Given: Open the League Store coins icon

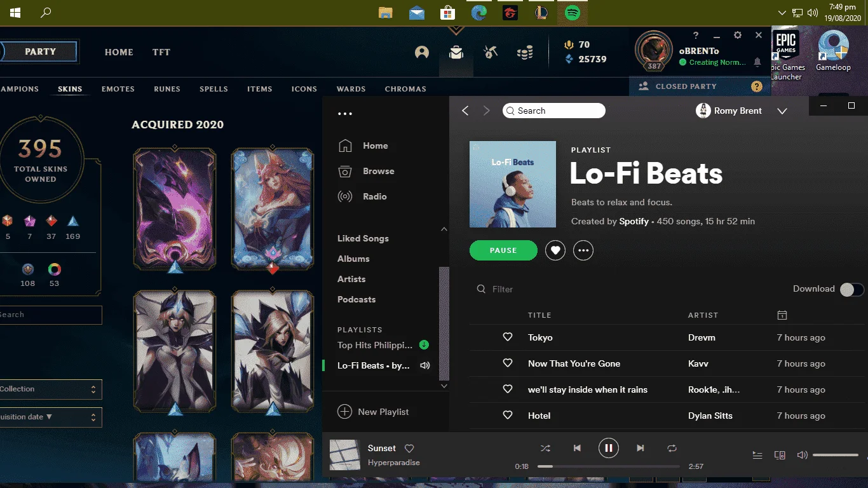Looking at the screenshot, I should click(x=524, y=53).
